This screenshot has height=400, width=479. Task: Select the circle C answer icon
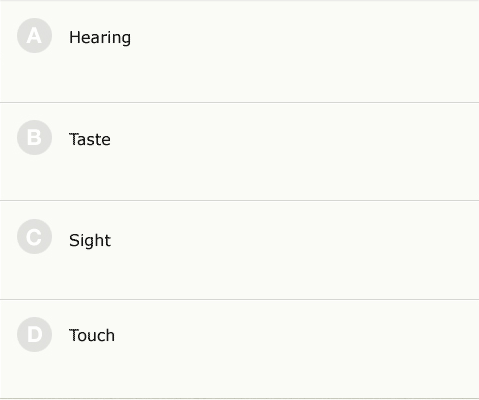(x=34, y=236)
